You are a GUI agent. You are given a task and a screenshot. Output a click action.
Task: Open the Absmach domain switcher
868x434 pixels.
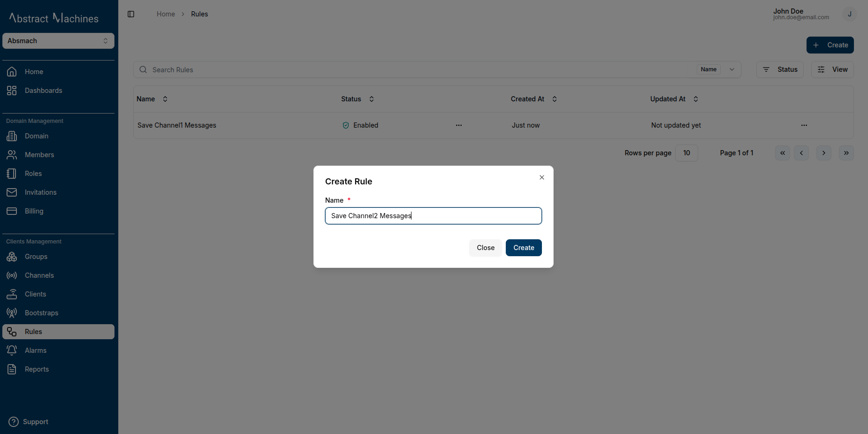[x=58, y=41]
